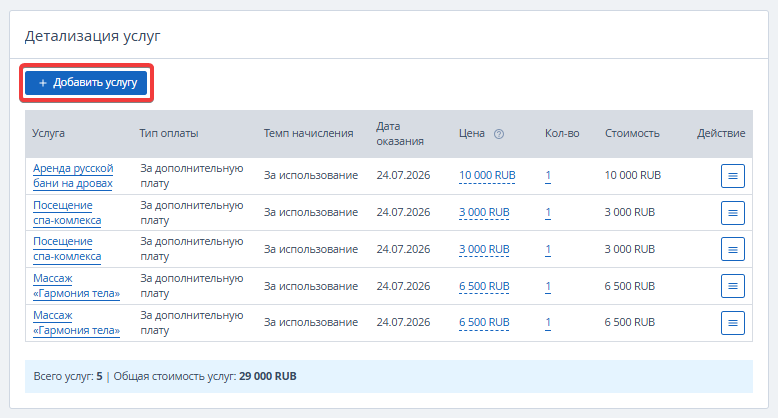Open the price help question-mark icon
Viewport: 778px width, 418px height.
pos(499,134)
